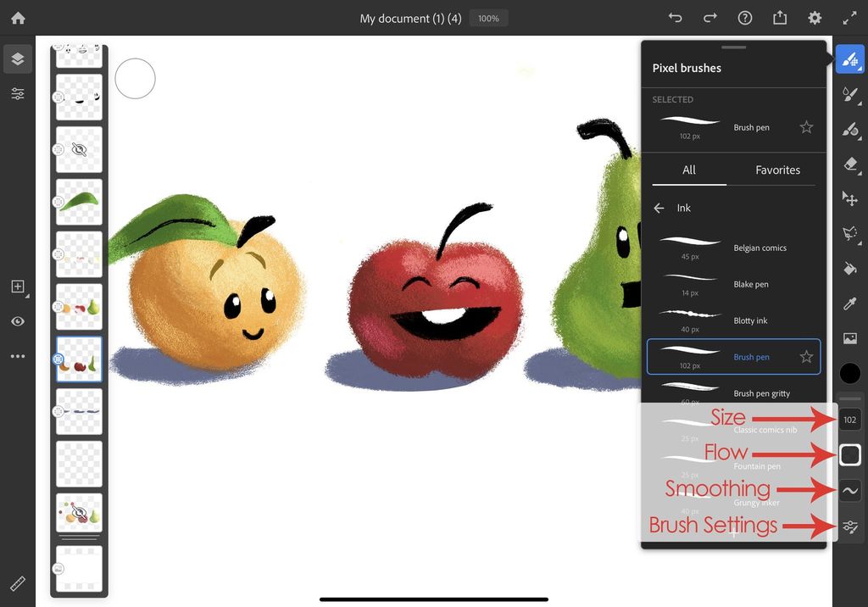Select the Move and transform tool

pyautogui.click(x=850, y=198)
